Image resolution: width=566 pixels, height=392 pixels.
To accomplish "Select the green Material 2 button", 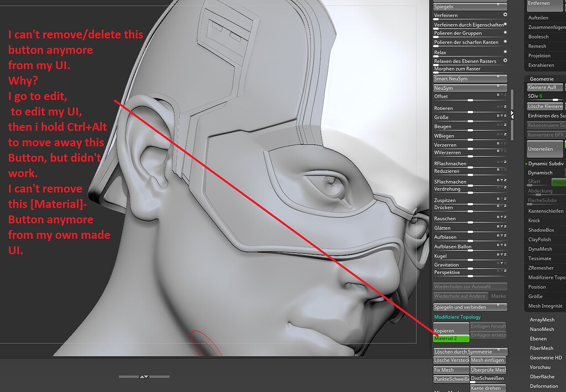I will coord(449,337).
